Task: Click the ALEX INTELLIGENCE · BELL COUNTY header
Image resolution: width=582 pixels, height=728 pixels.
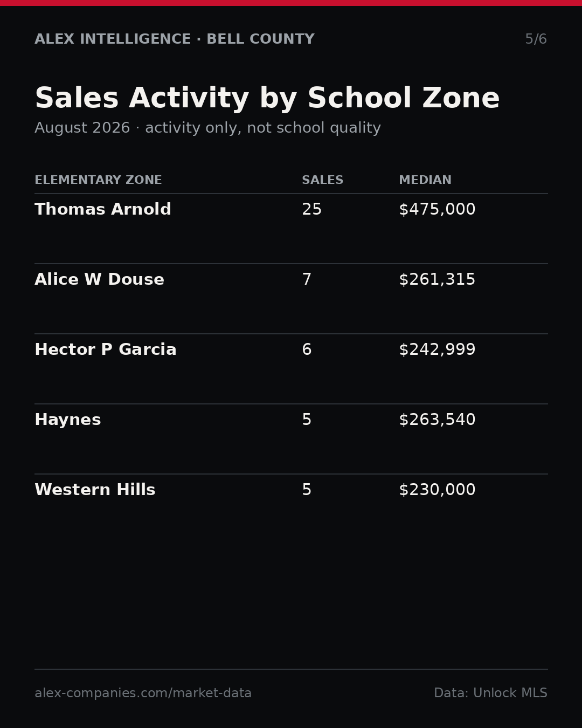Action: pos(174,39)
